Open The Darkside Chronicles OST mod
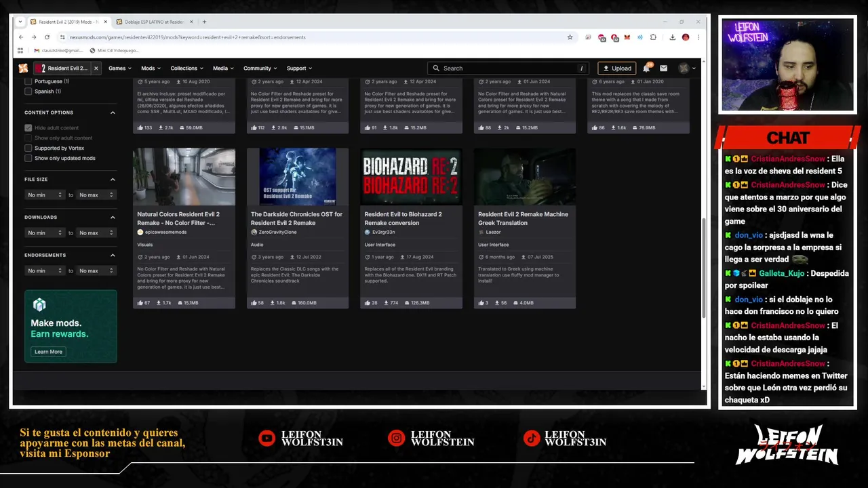The image size is (868, 488). pyautogui.click(x=296, y=218)
